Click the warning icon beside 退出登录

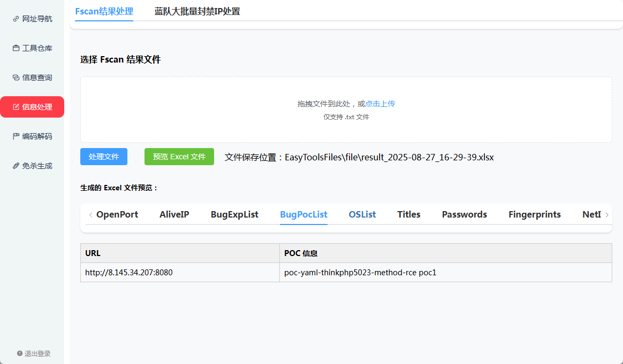(20, 353)
